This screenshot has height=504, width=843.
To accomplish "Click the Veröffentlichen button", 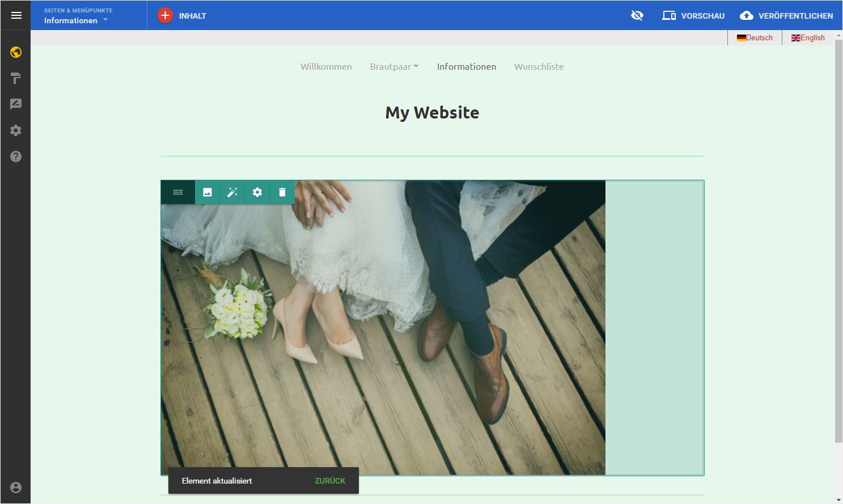I will [x=786, y=16].
